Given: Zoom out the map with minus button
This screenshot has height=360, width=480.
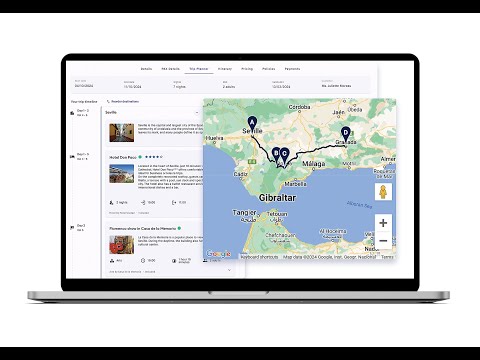Looking at the screenshot, I should click(x=383, y=240).
